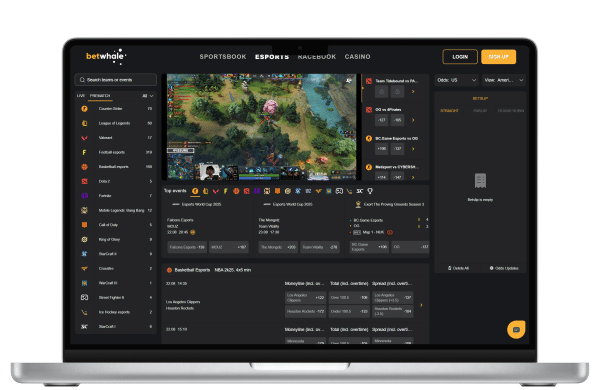The height and width of the screenshot is (390, 600).
Task: Filter top events by Street Fighter gamepad icon
Action: point(339,191)
